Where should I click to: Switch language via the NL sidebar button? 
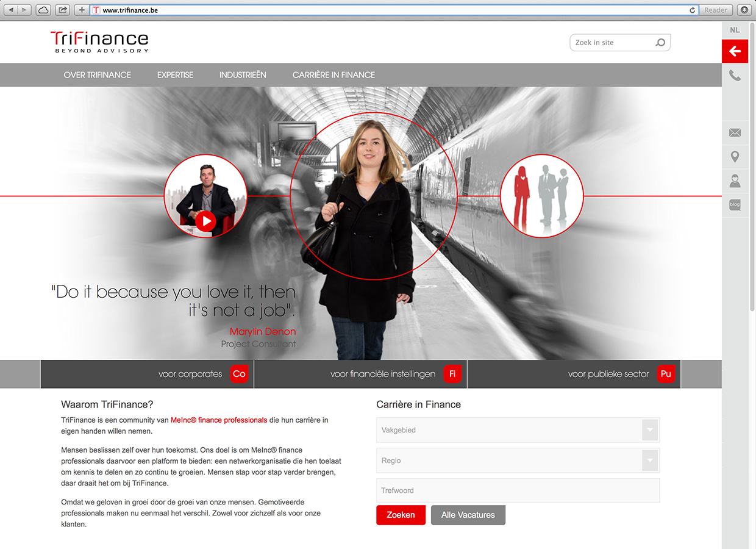click(x=735, y=30)
